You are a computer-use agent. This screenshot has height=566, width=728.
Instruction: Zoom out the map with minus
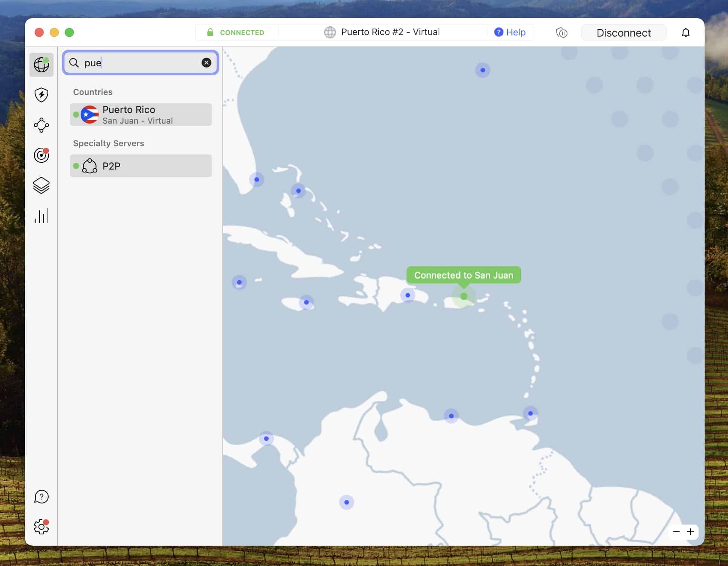[x=676, y=532]
